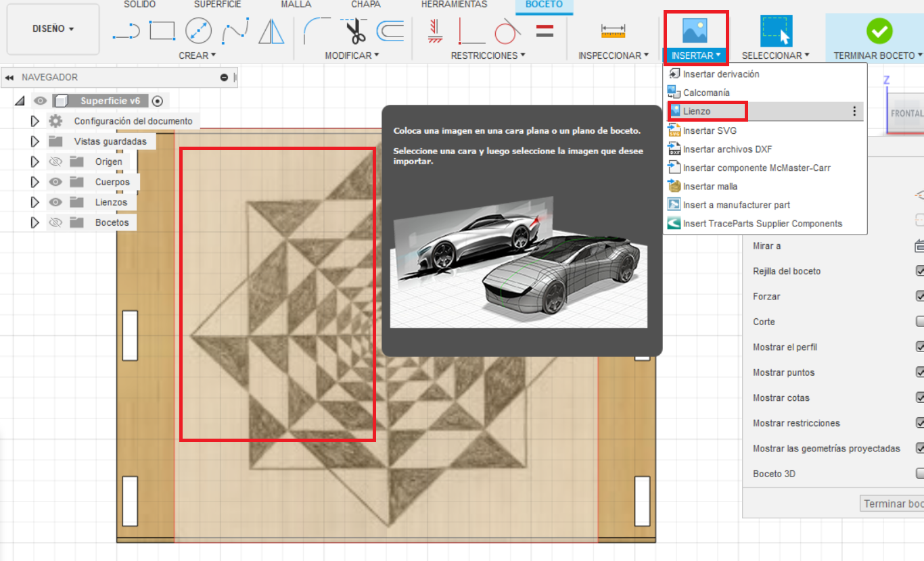
Task: Toggle the Mostrar puntos checkbox
Action: tap(920, 372)
